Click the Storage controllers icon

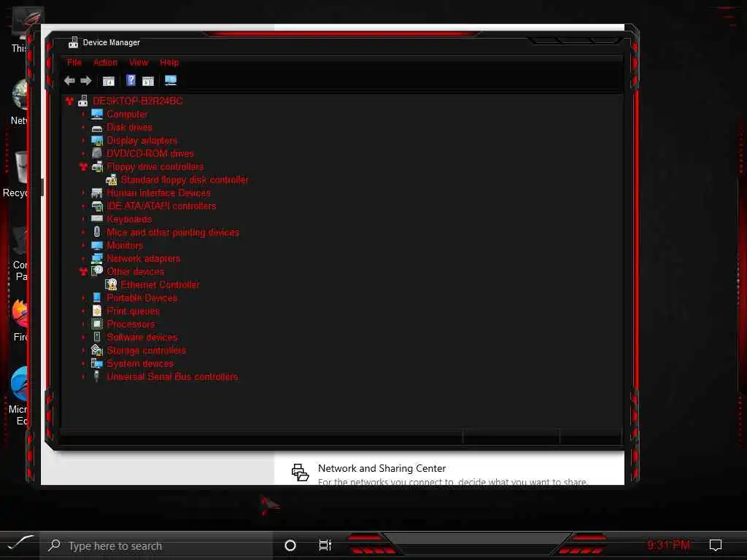click(97, 350)
